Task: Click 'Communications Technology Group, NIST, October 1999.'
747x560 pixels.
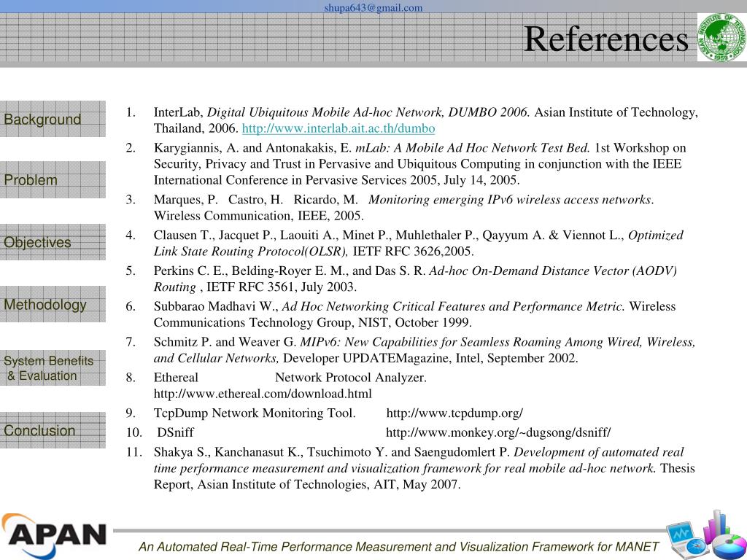Action: (x=312, y=322)
